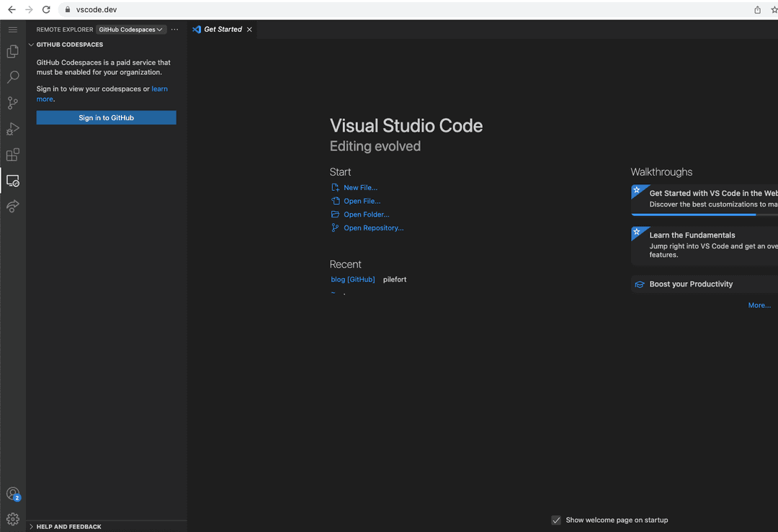Open the learn more link about codespaces
778x532 pixels.
click(x=159, y=89)
